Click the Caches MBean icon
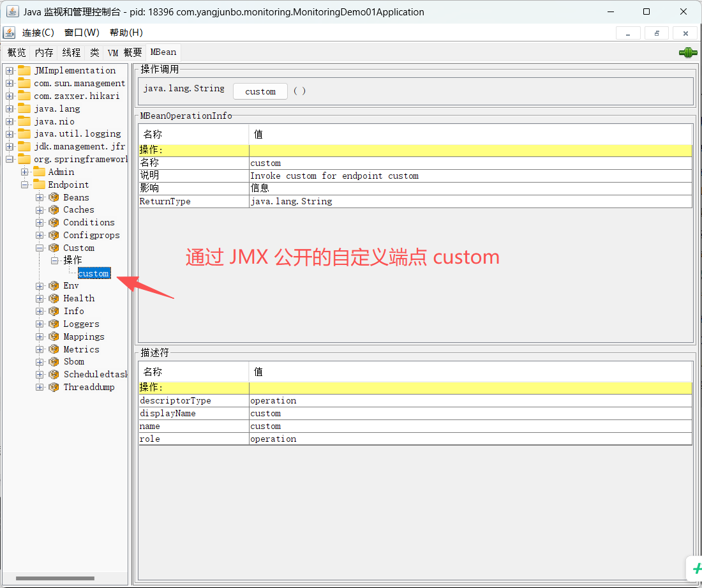 point(54,209)
